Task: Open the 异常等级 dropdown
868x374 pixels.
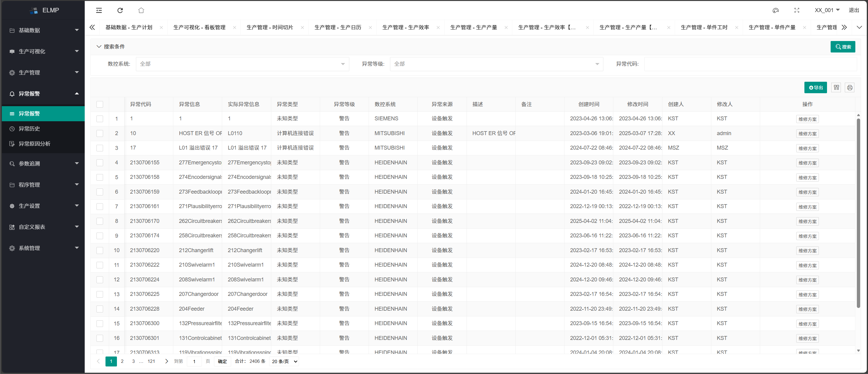Action: coord(496,64)
